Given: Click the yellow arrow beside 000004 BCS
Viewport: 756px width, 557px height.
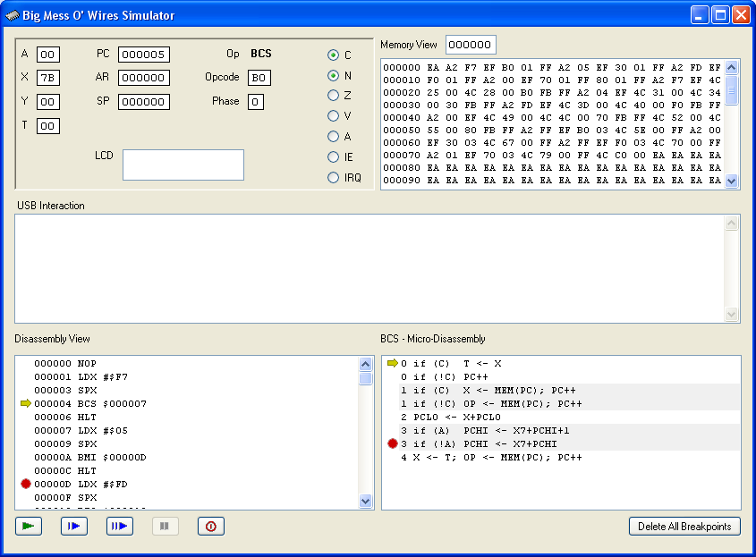Looking at the screenshot, I should (26, 403).
